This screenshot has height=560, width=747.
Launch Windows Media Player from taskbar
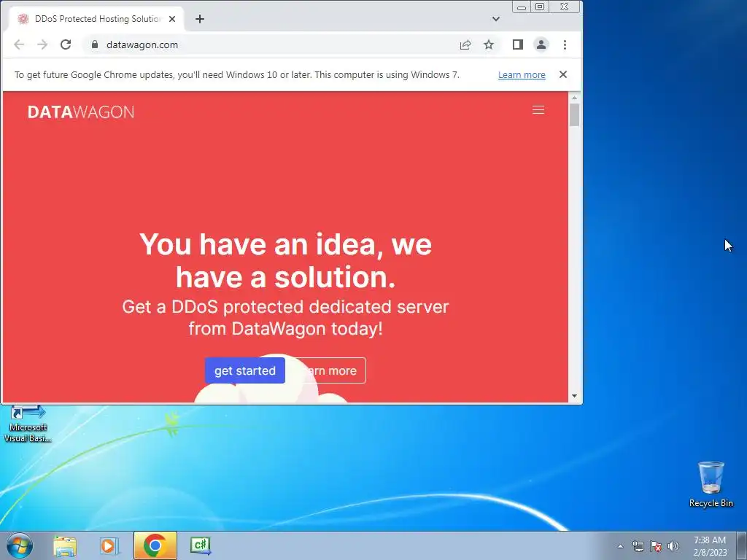pyautogui.click(x=109, y=545)
